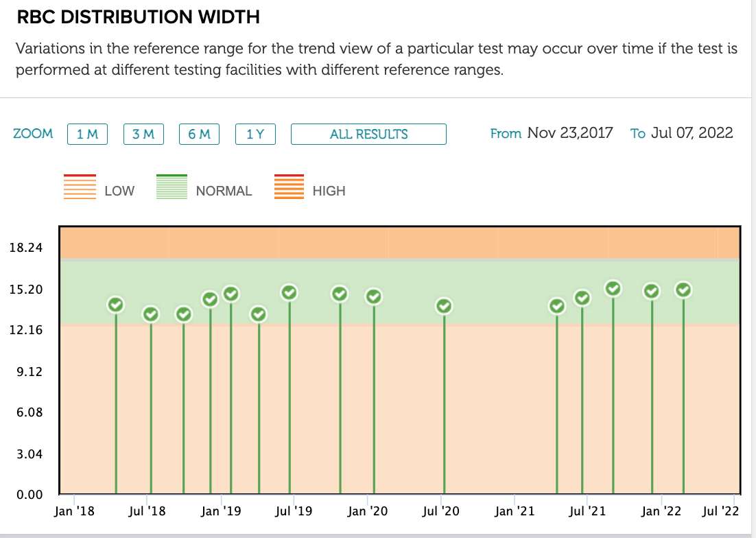Screen dimensions: 756x538
Task: Switch the zoom to 1 Y
Action: coord(255,134)
